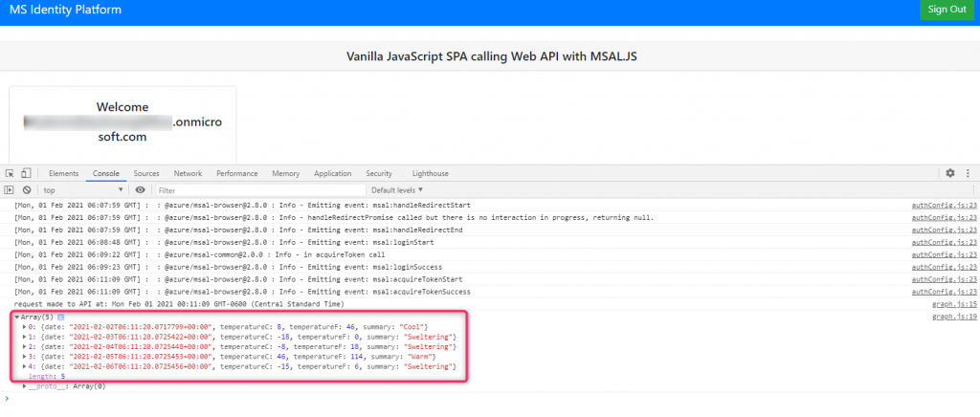This screenshot has width=980, height=417.
Task: Open the Security tab
Action: (379, 173)
